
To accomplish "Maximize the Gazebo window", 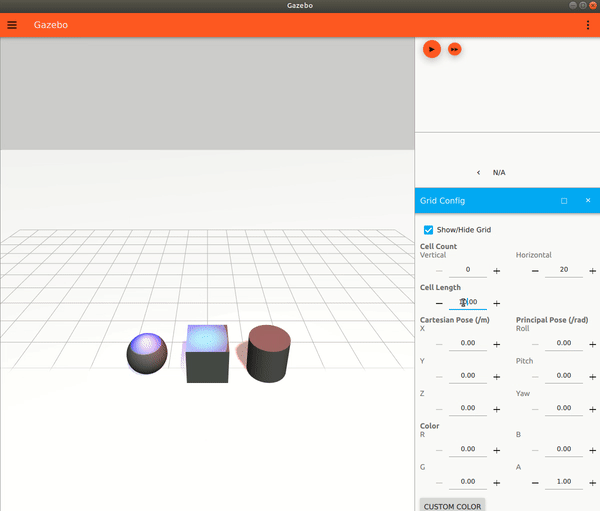I will [x=582, y=5].
